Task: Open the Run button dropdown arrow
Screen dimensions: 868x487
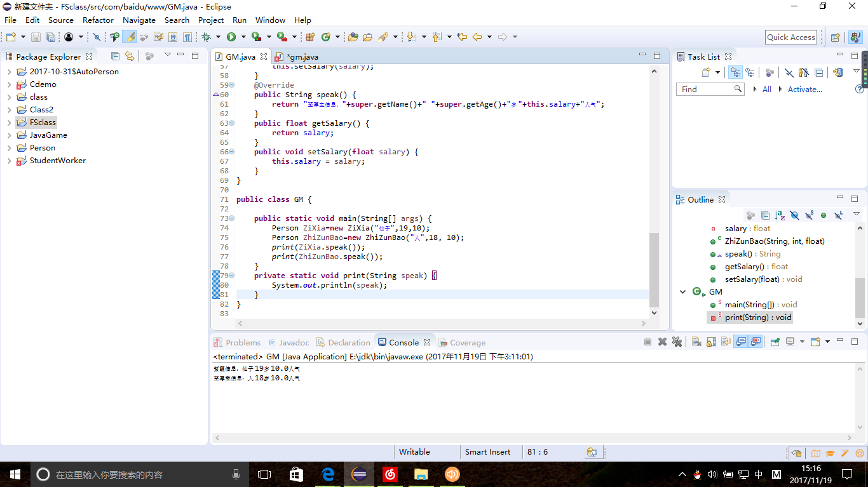Action: tap(243, 37)
